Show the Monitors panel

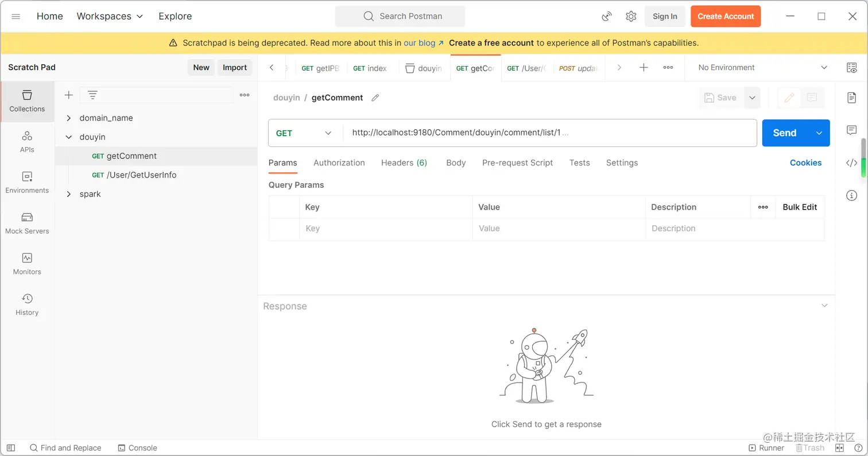pyautogui.click(x=27, y=264)
